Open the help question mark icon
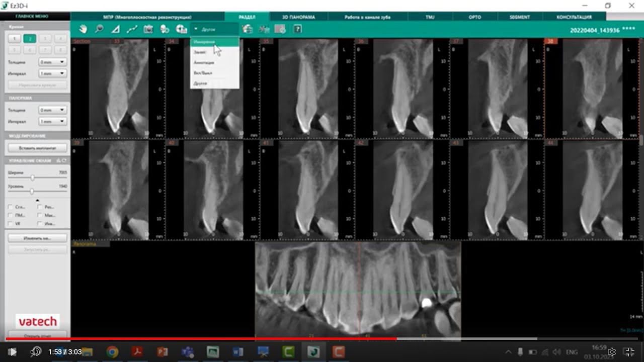 (298, 29)
